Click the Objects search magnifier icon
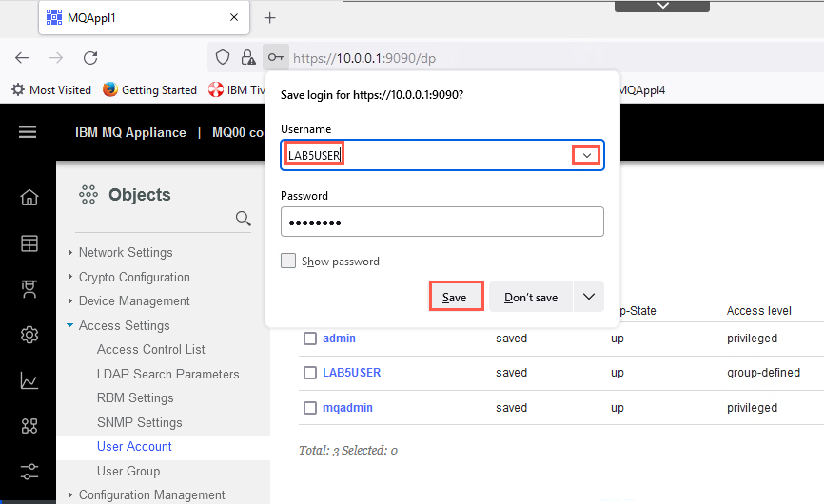Viewport: 824px width, 504px height. coord(243,218)
